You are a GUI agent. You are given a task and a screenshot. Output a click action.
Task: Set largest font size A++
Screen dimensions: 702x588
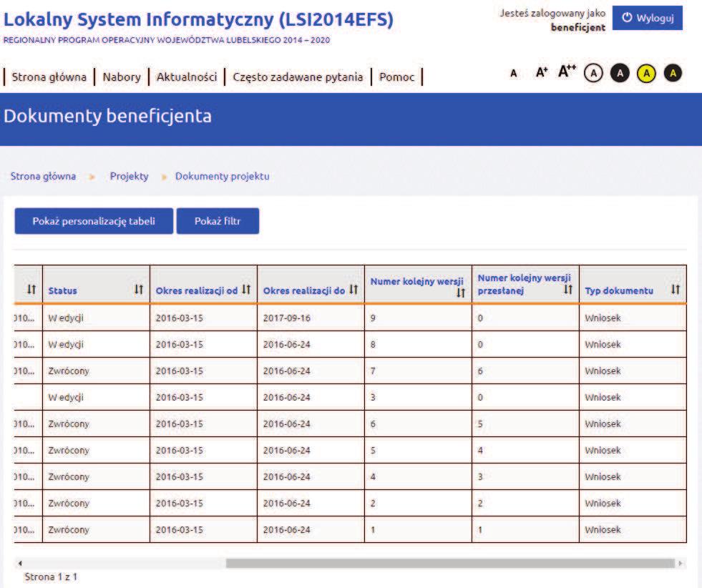(567, 71)
